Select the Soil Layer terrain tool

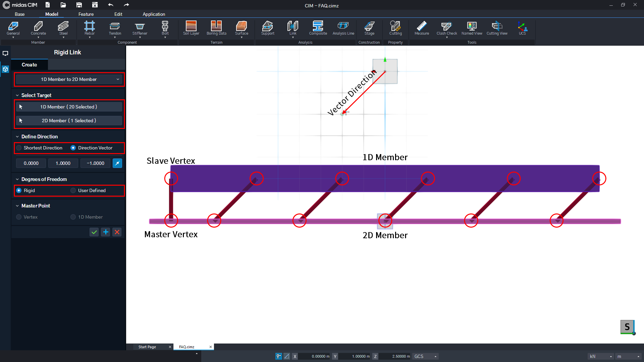(x=191, y=29)
